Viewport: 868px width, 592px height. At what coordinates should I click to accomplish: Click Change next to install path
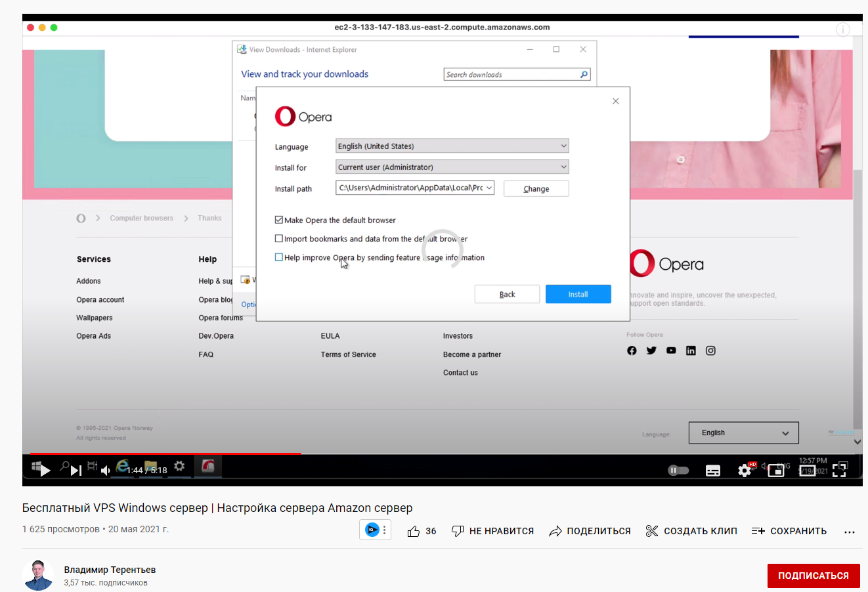(536, 188)
